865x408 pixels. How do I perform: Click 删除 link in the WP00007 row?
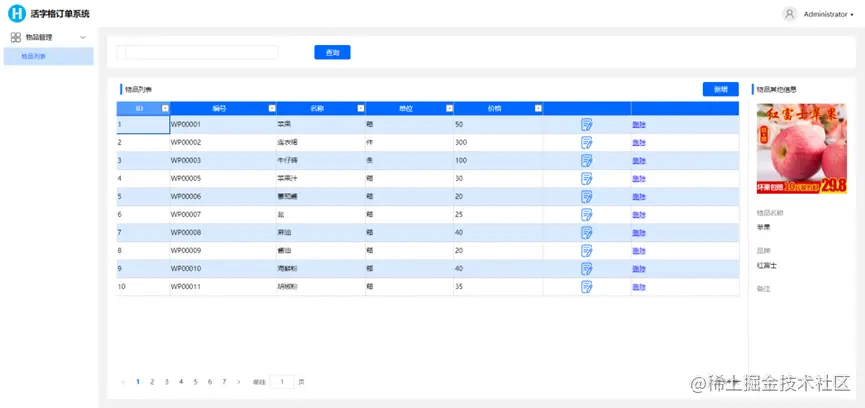pos(639,214)
